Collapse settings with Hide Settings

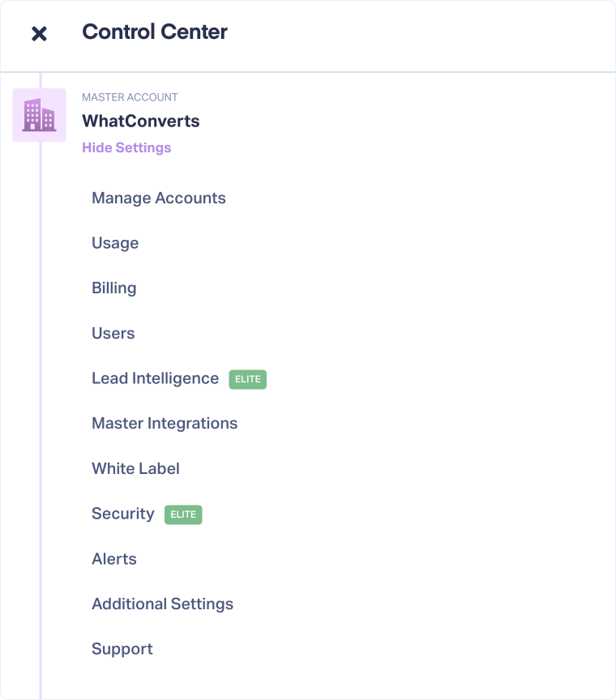126,147
